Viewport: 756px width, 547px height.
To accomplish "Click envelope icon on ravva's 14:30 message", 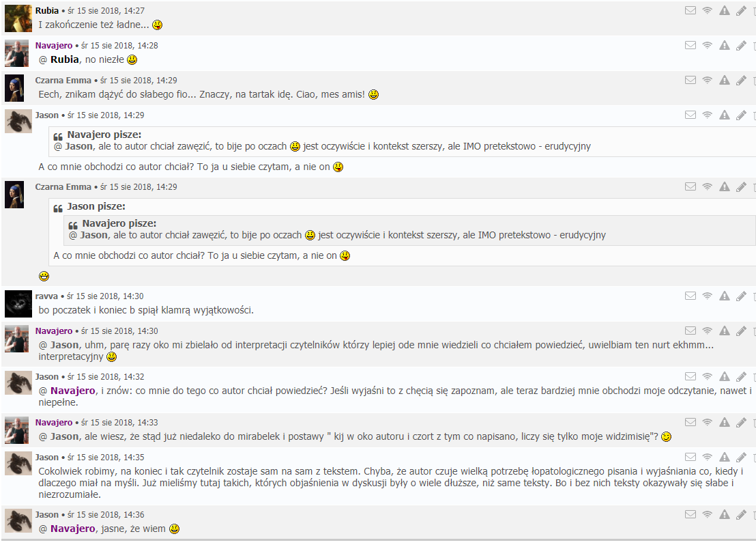I will pyautogui.click(x=690, y=296).
